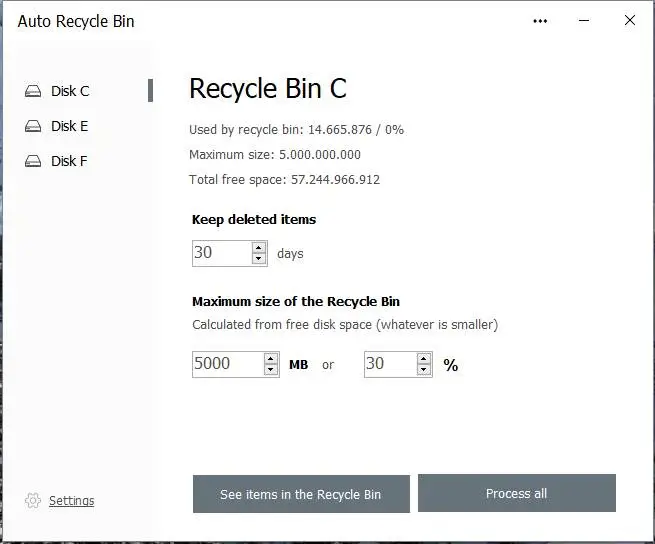Click the Disk C drive icon
This screenshot has height=544, width=655.
pyautogui.click(x=34, y=91)
